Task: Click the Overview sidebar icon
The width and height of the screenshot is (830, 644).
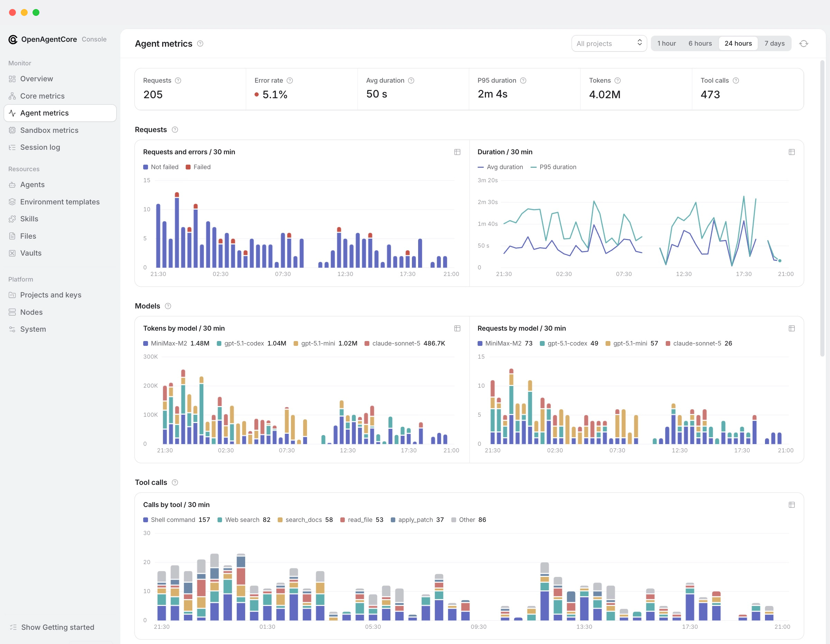Action: tap(12, 79)
